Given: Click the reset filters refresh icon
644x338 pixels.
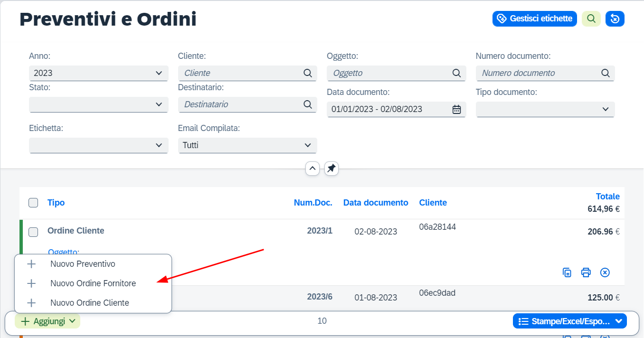Looking at the screenshot, I should point(615,19).
